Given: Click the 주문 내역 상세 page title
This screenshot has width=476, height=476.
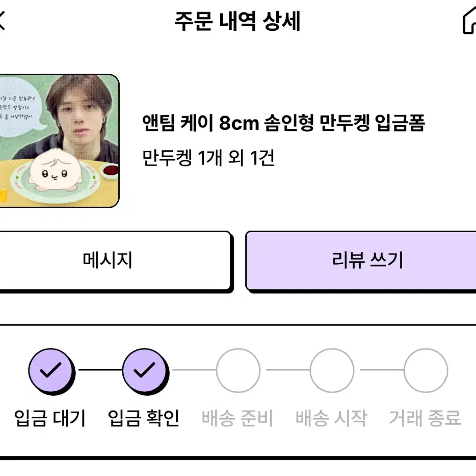Looking at the screenshot, I should [x=238, y=21].
